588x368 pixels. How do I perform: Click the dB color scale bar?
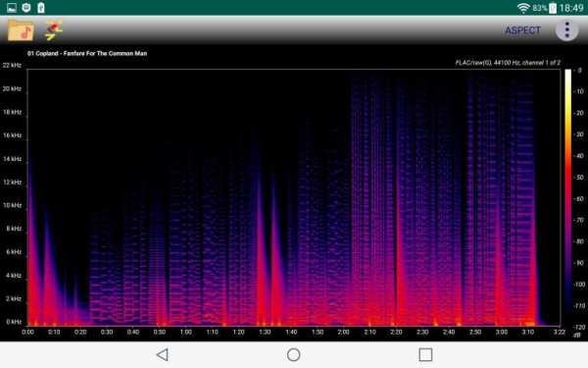[x=568, y=197]
